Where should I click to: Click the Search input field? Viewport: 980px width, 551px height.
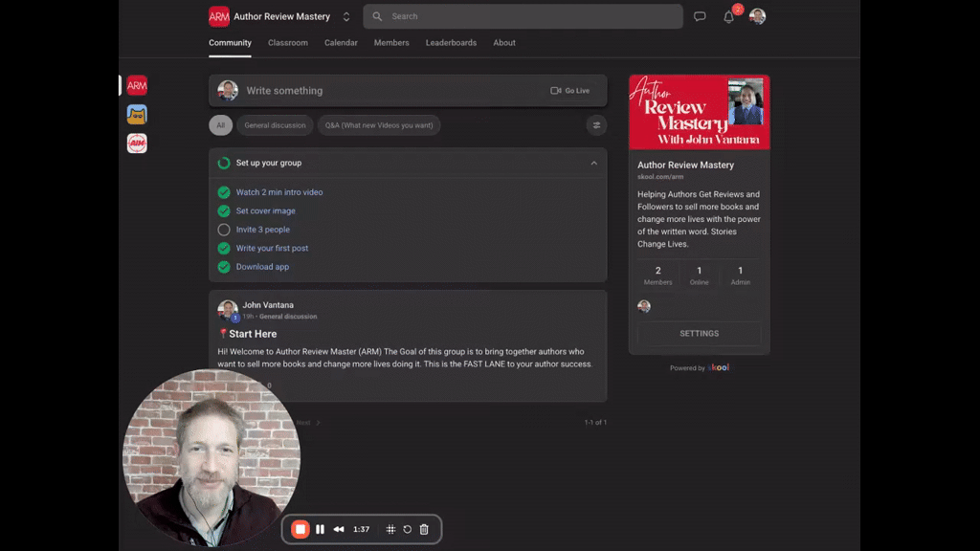click(523, 16)
